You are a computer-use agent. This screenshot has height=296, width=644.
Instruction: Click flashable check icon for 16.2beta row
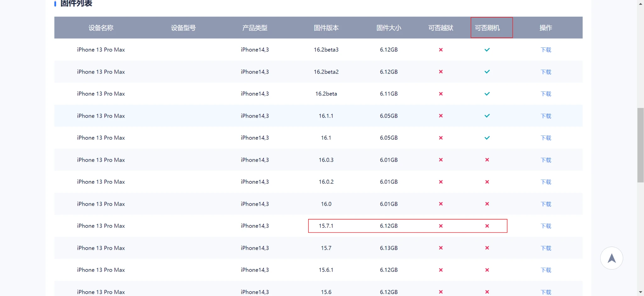[487, 94]
